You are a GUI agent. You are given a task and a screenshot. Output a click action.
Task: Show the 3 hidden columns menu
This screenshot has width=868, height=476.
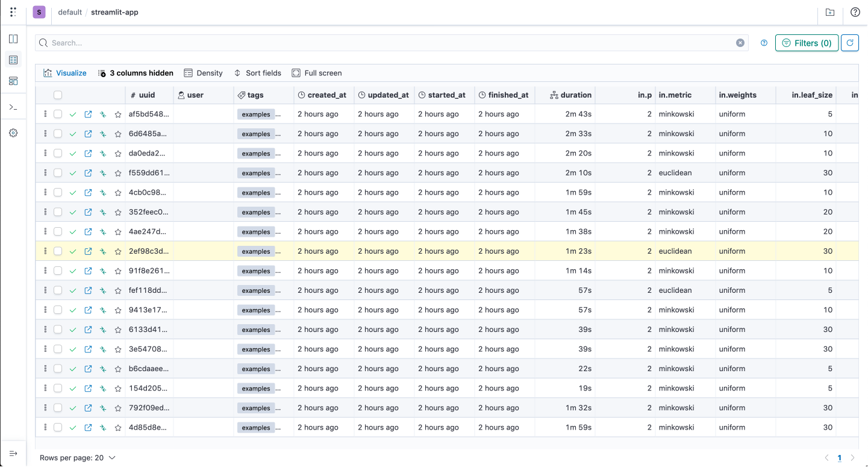tap(136, 73)
